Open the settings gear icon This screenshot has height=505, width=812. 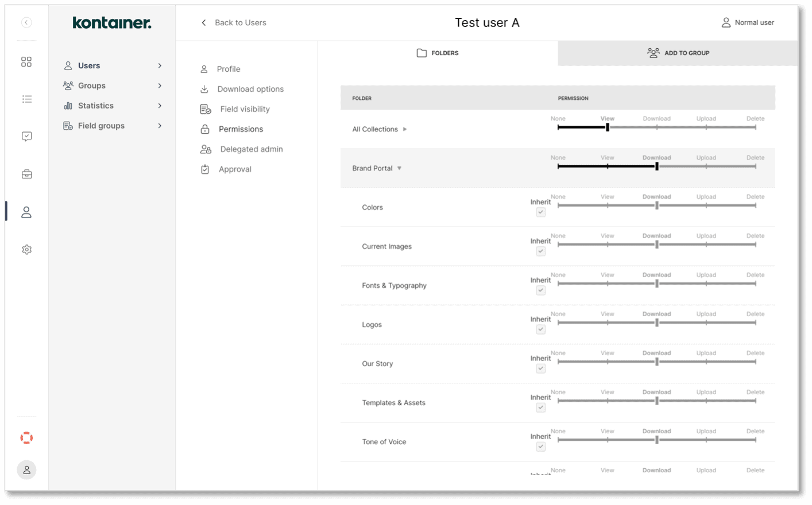[26, 249]
